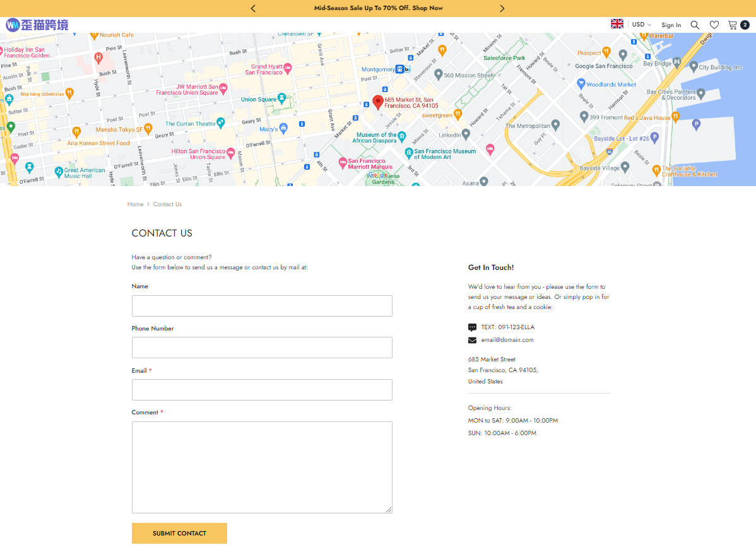Click the Great American Music Hall marker
Viewport: 756px width, 550px height.
pos(59,172)
